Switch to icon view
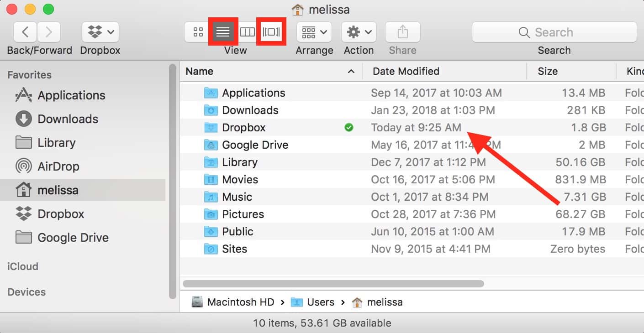The height and width of the screenshot is (333, 644). [198, 32]
